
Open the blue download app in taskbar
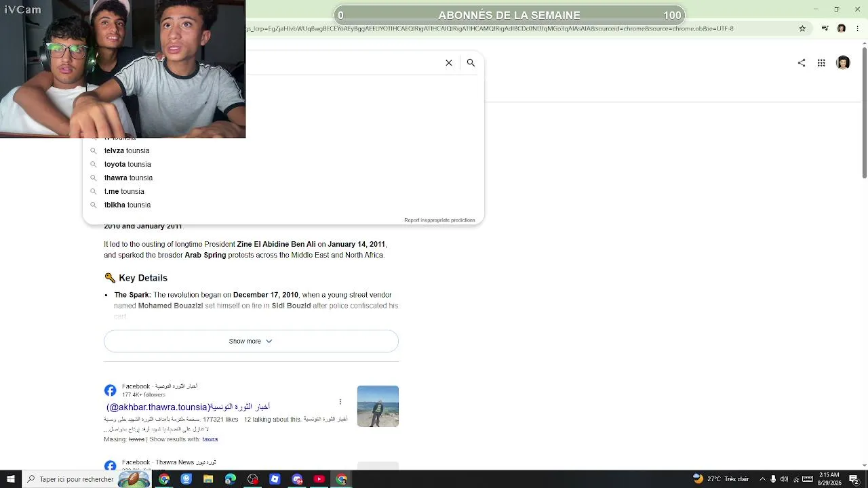coord(186,479)
